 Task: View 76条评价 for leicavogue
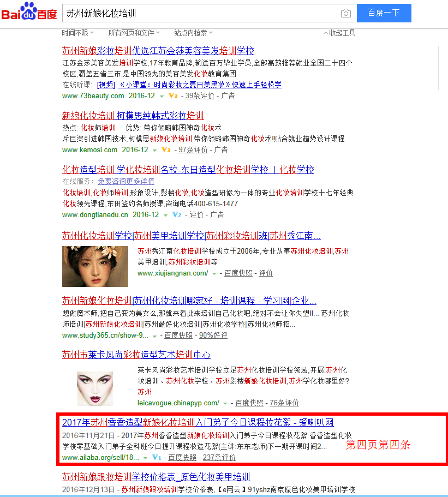(284, 403)
